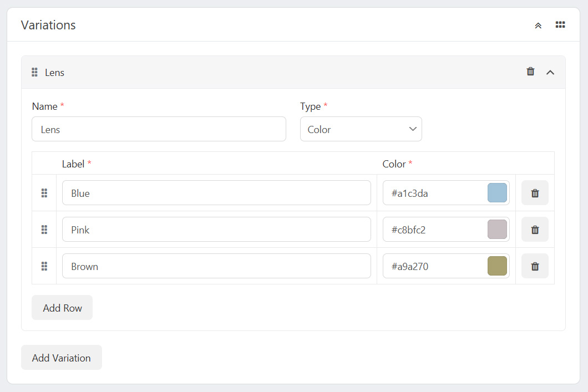Click the Pink row drag handle
The image size is (588, 392).
pyautogui.click(x=44, y=230)
